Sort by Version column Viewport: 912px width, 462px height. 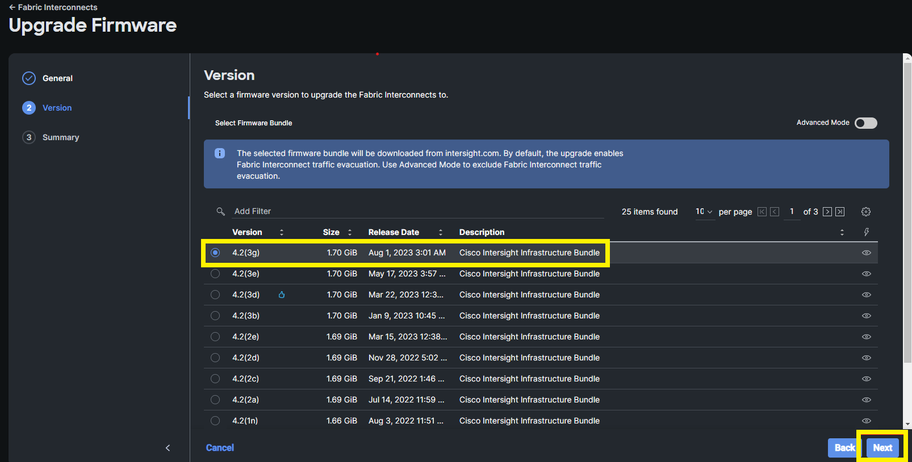click(282, 232)
